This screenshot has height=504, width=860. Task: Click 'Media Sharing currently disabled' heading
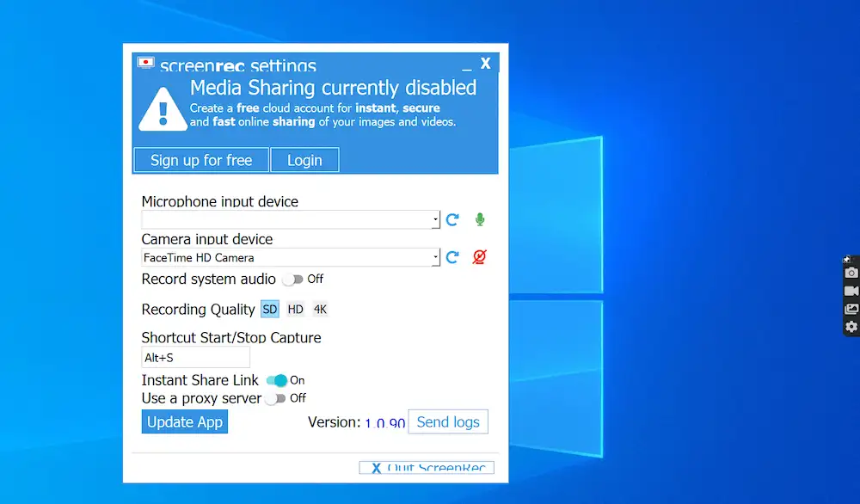coord(334,88)
